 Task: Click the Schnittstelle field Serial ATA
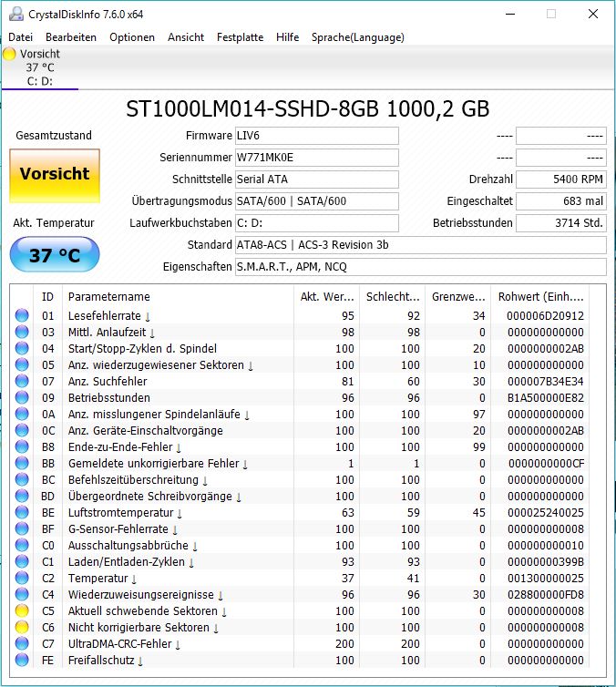click(x=317, y=179)
